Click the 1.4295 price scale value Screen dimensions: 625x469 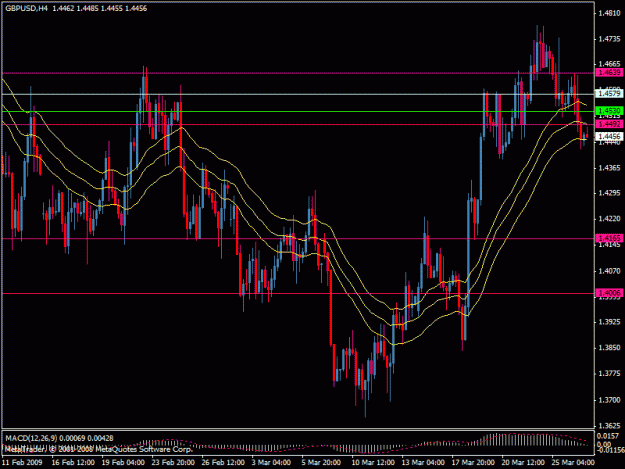tap(609, 193)
